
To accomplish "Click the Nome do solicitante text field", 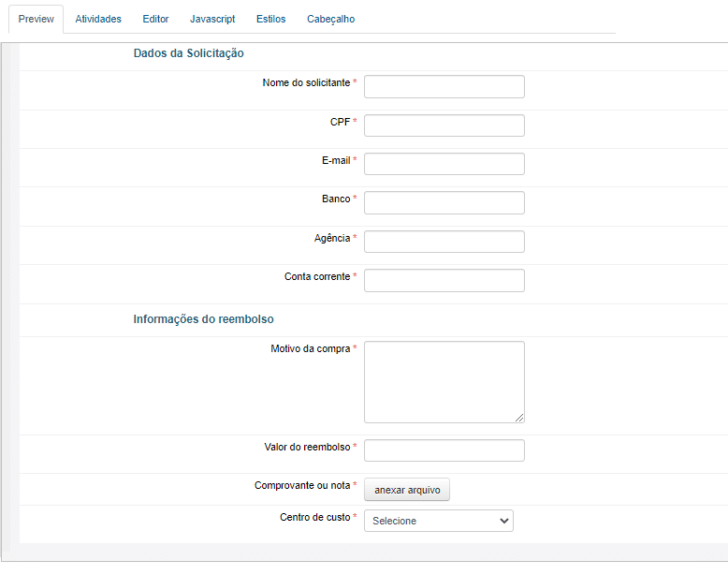I will coord(444,87).
